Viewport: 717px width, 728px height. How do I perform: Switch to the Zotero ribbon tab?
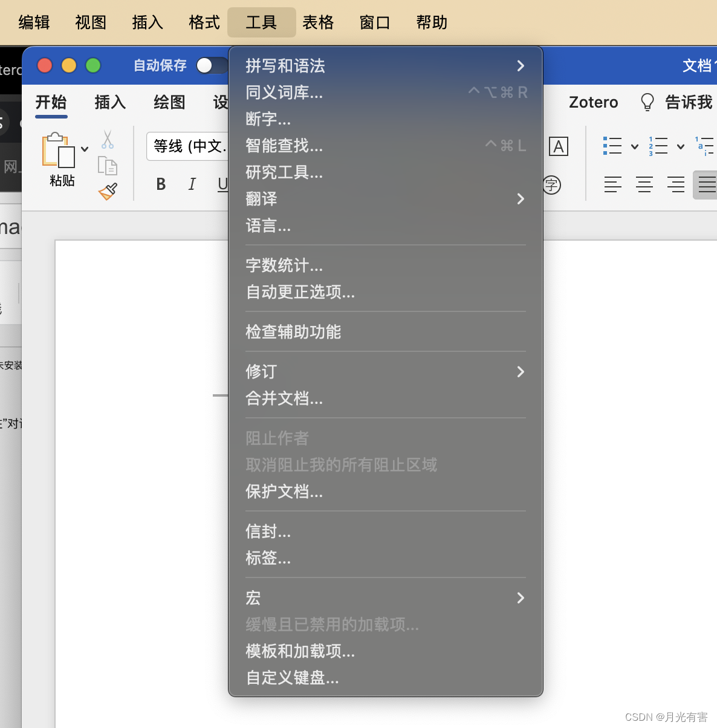click(x=594, y=102)
